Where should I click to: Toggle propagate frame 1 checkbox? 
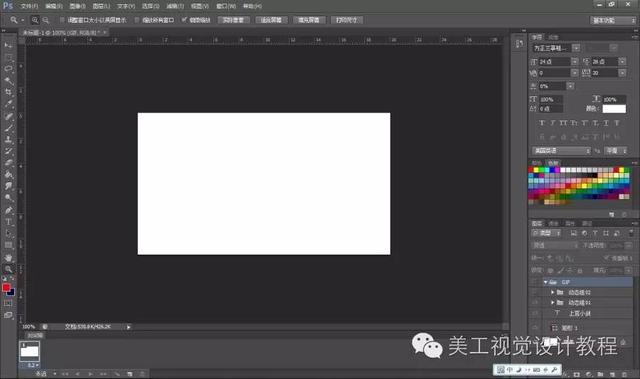(x=607, y=258)
